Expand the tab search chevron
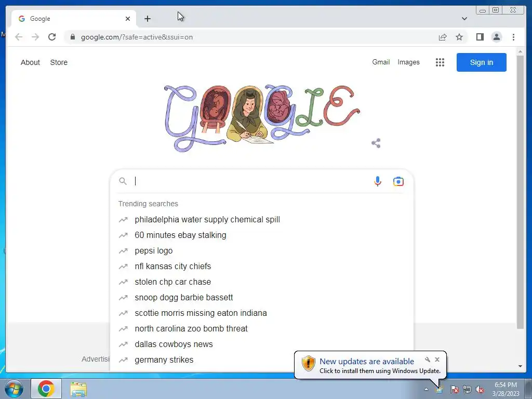Screen dimensions: 532x399 click(x=464, y=19)
